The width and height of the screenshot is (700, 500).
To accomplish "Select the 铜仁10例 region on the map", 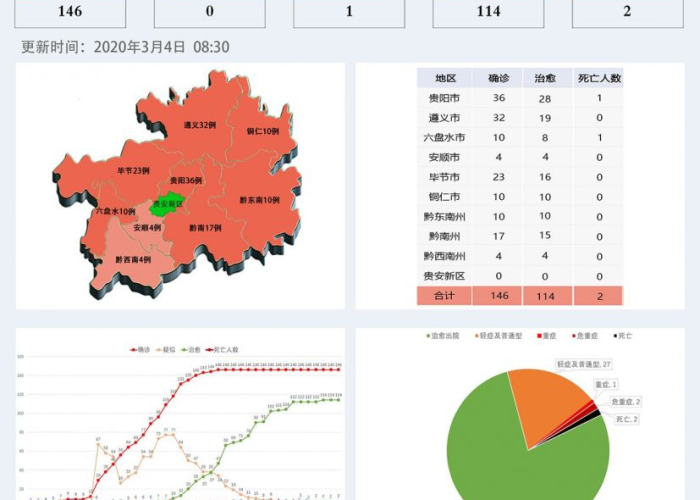I will pyautogui.click(x=262, y=131).
